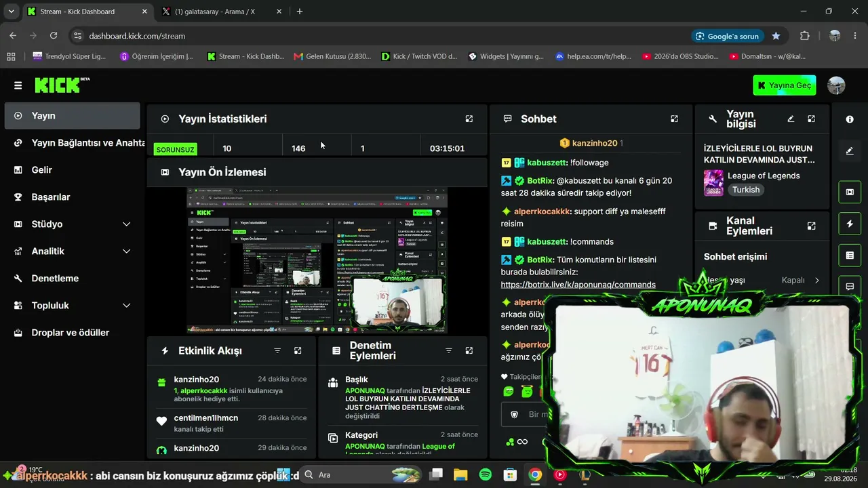Click BotRix username in followage reply
Screen dimensions: 868x488
tap(540, 181)
